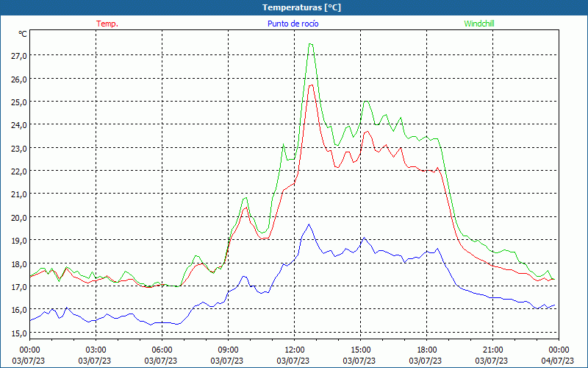
Task: Click the 18:00 time axis label
Action: pos(427,350)
